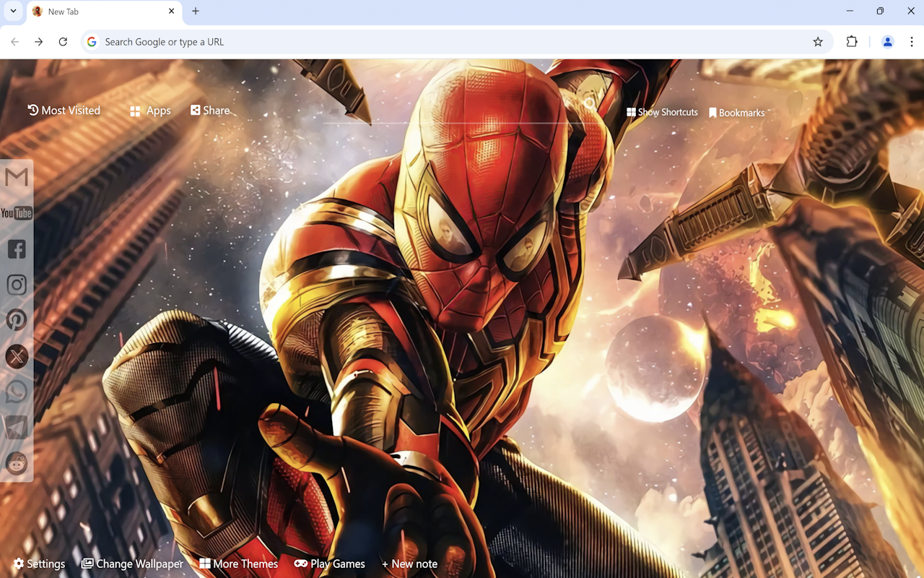This screenshot has height=578, width=924.
Task: Toggle the bookmark star in the address bar
Action: pyautogui.click(x=818, y=41)
